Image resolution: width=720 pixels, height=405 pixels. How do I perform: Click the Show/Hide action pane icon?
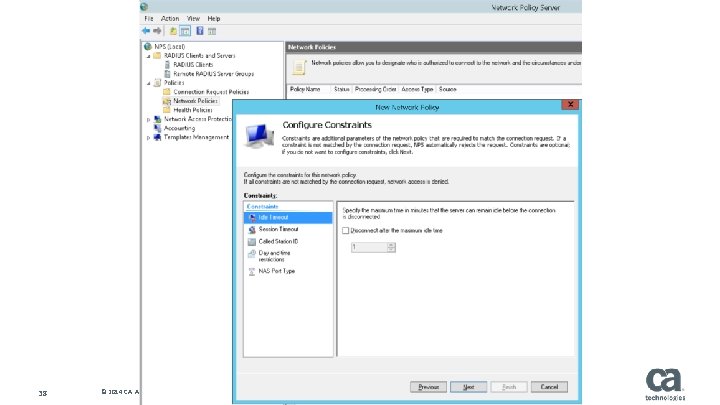tap(212, 31)
